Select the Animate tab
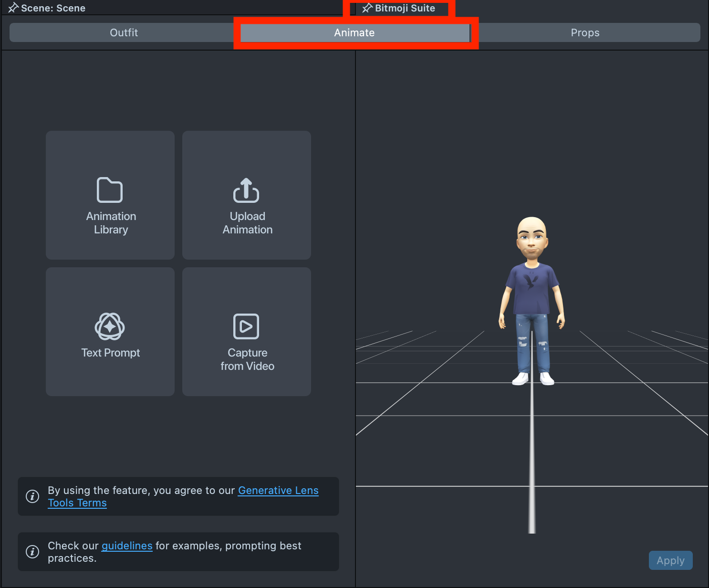 (x=354, y=32)
